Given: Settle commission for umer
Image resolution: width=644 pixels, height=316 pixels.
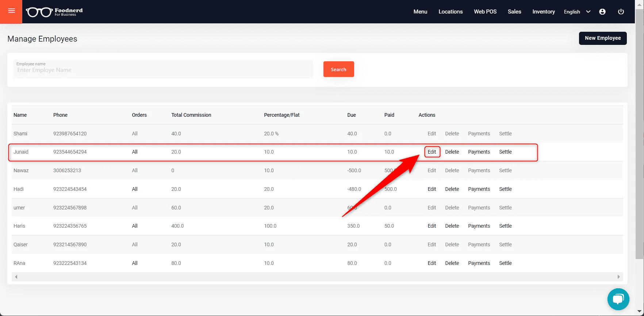Looking at the screenshot, I should point(505,208).
